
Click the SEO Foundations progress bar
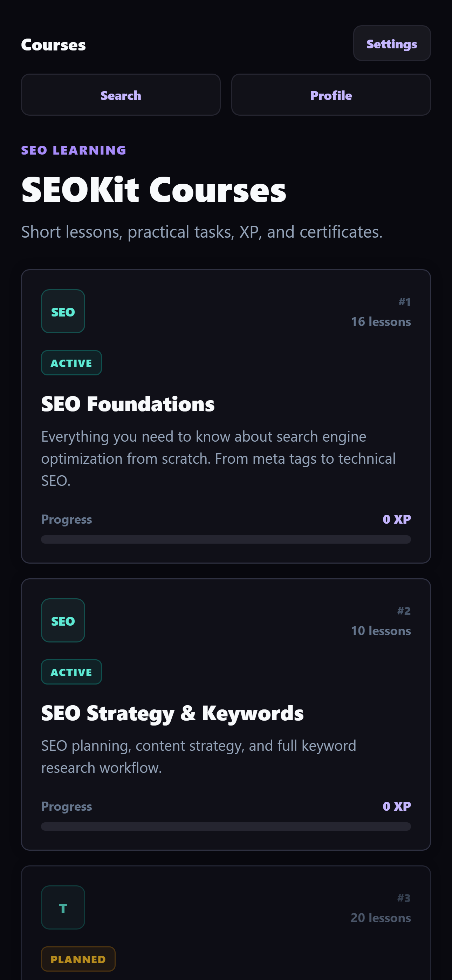click(226, 540)
